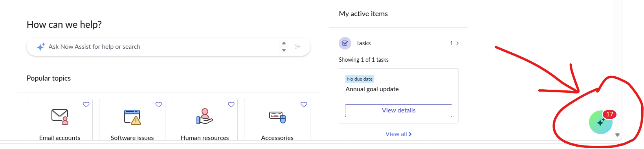Favorite the Email accounts topic
The width and height of the screenshot is (644, 149).
click(x=86, y=105)
